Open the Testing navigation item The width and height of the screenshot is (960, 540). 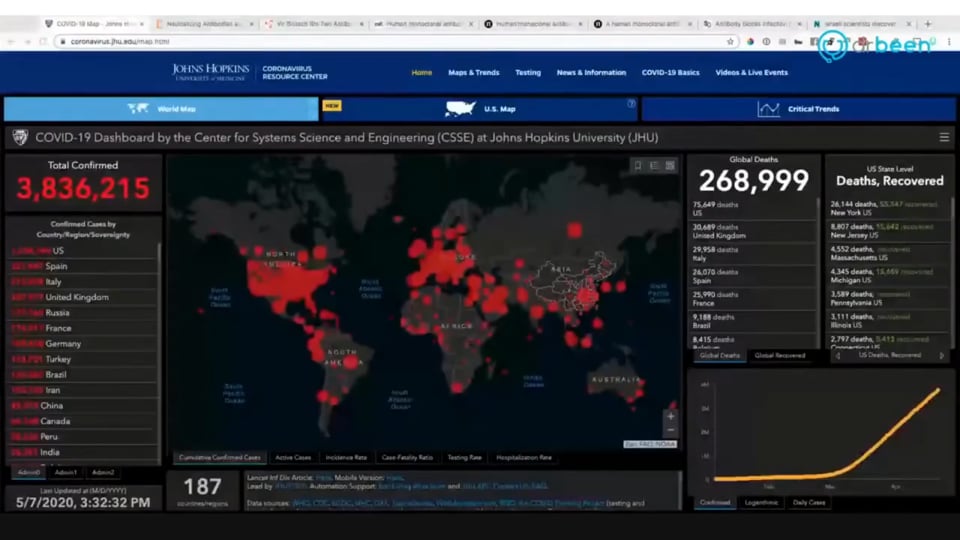pyautogui.click(x=528, y=72)
